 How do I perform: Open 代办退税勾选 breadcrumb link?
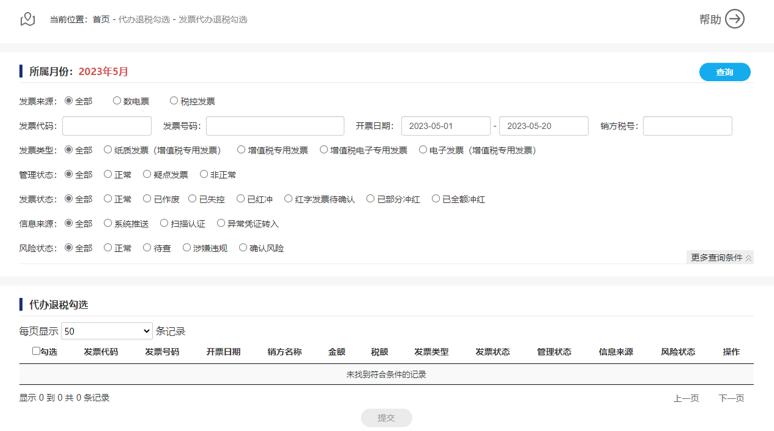(144, 19)
